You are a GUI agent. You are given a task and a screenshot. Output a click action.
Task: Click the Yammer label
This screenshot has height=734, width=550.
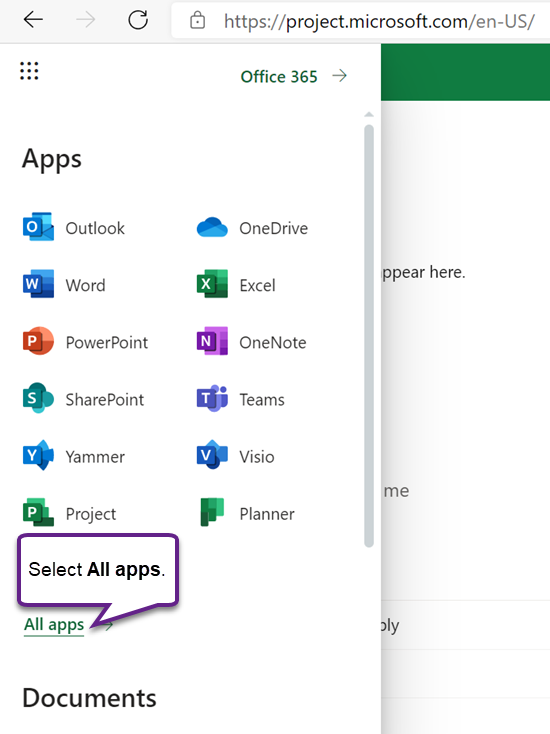(95, 457)
